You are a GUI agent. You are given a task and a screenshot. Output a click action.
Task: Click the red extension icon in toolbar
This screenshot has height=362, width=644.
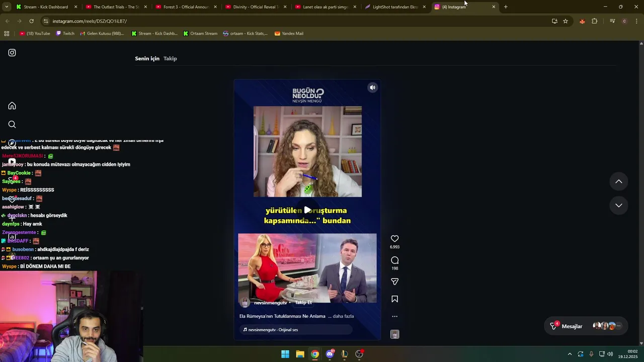582,21
